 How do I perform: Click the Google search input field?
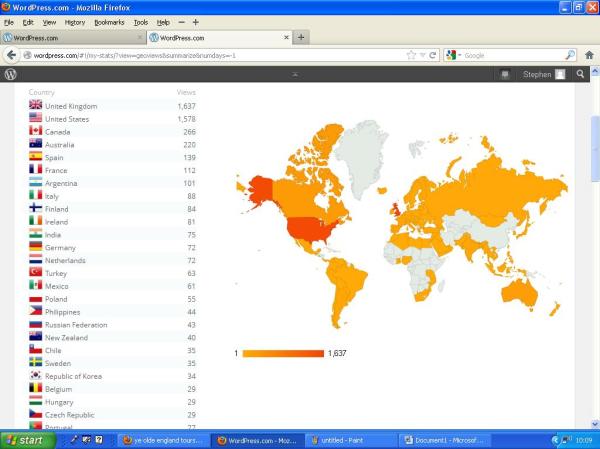(513, 56)
